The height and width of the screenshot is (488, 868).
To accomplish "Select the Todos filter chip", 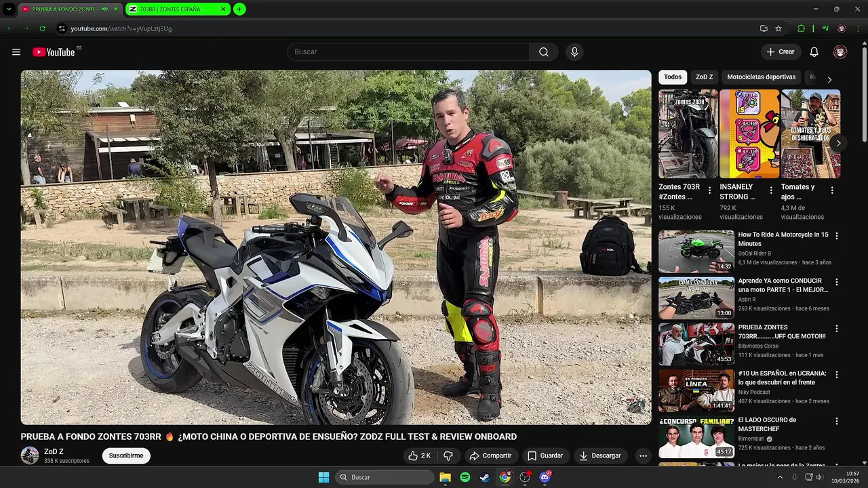I will coord(673,77).
